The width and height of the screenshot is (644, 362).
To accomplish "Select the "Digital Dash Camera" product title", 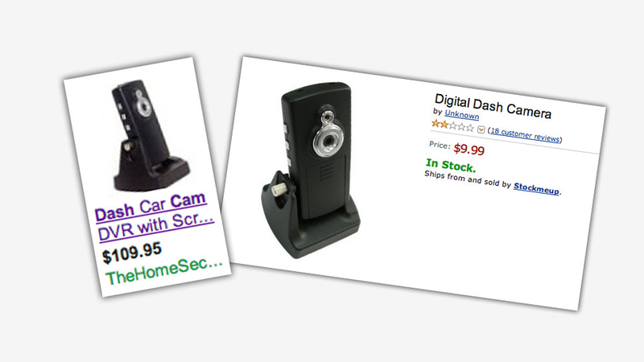I will 493,106.
